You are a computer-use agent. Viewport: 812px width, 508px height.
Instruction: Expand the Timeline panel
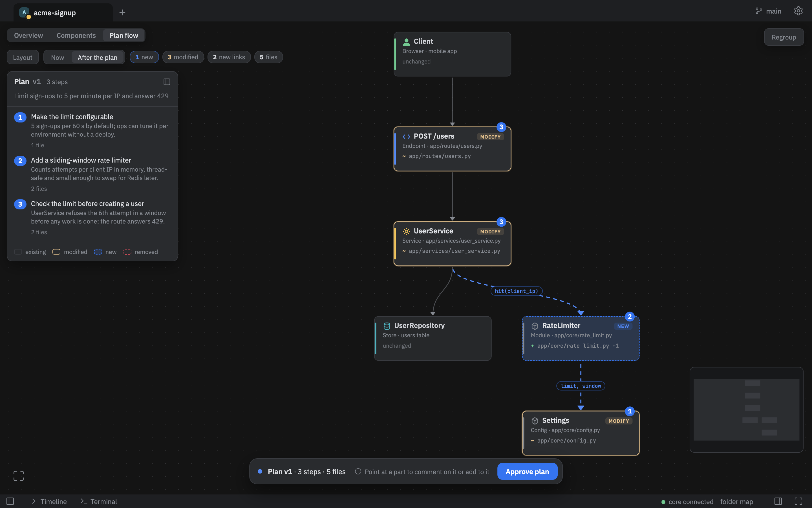click(x=49, y=501)
